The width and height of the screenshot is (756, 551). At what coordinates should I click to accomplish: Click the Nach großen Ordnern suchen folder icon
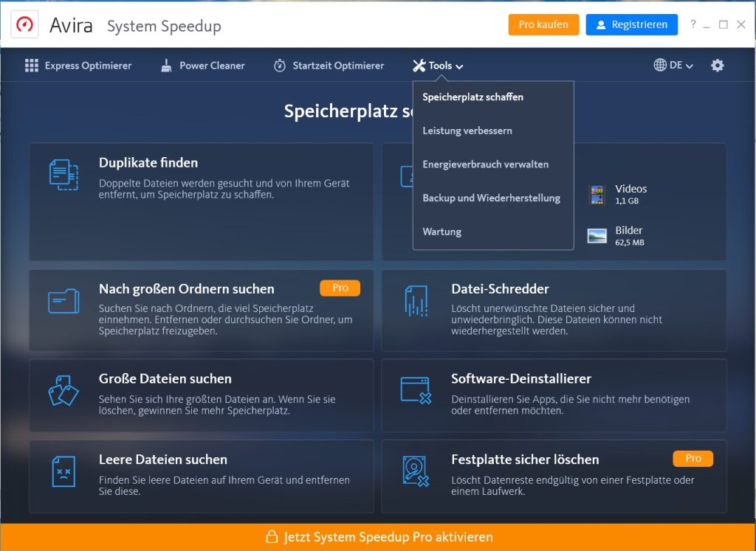point(63,301)
